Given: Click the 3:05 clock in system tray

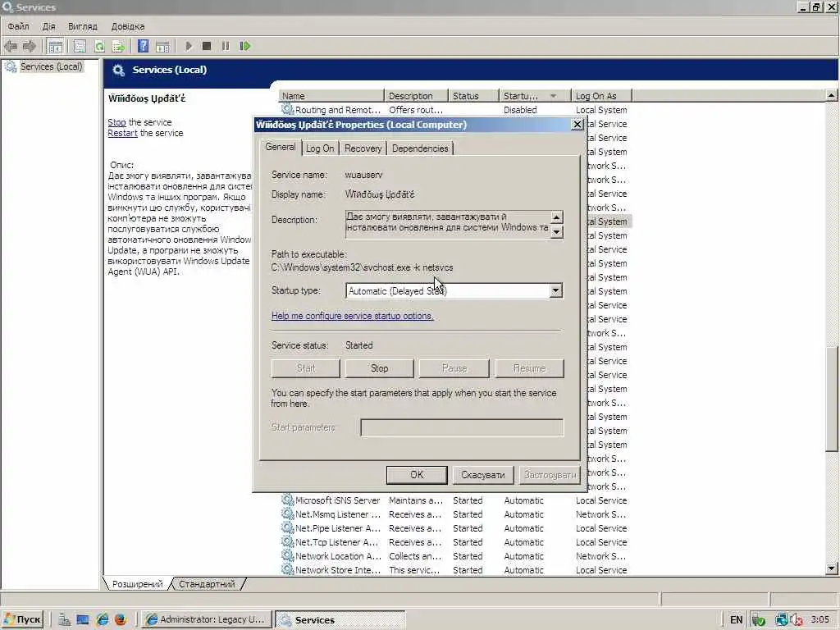Looking at the screenshot, I should click(820, 619).
